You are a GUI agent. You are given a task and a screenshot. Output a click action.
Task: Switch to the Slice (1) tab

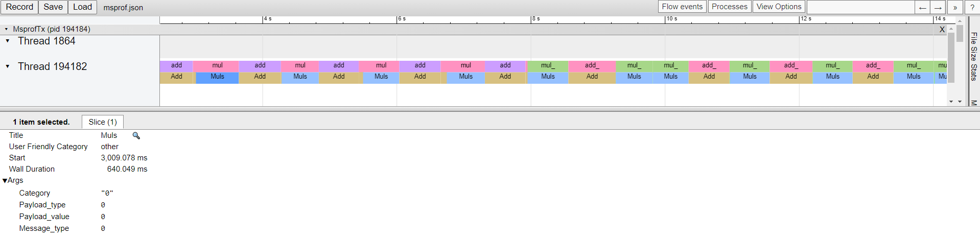(103, 122)
